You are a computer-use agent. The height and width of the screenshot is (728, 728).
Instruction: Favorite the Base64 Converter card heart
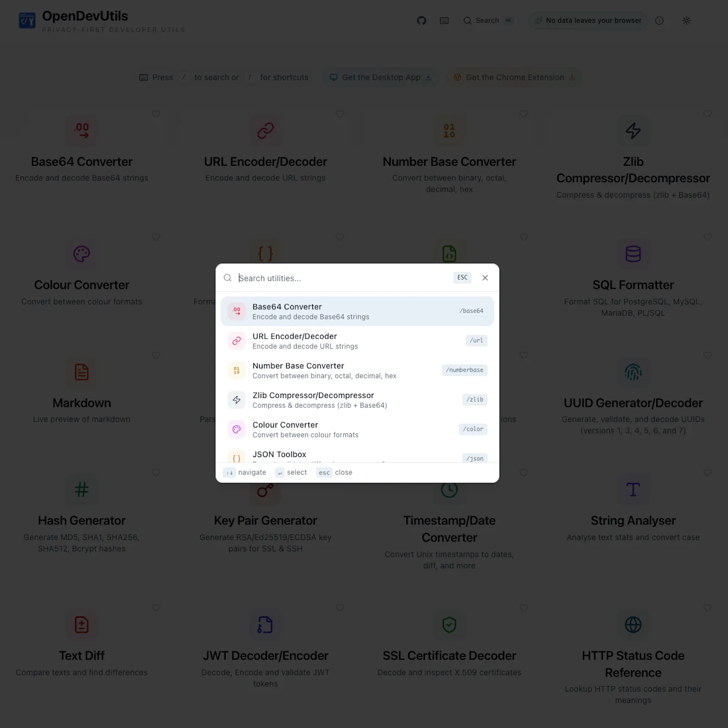(x=156, y=114)
